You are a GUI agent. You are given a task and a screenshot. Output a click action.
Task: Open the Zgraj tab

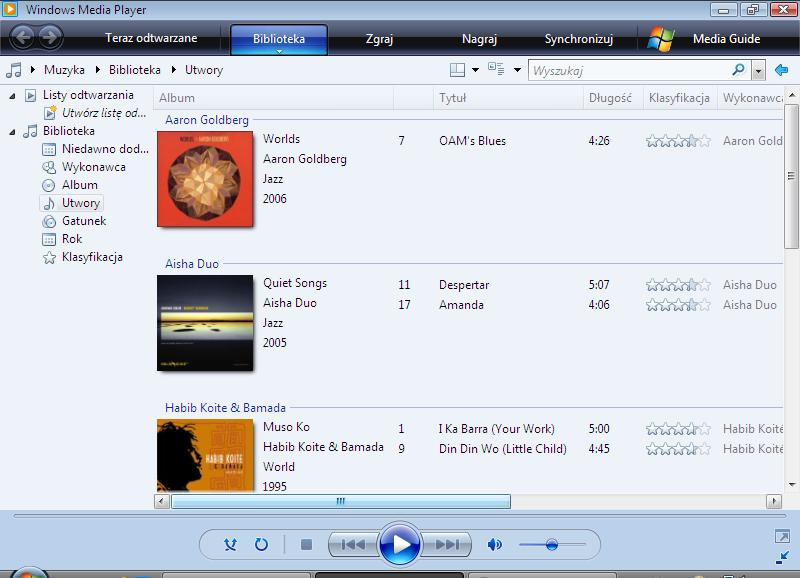pos(379,39)
